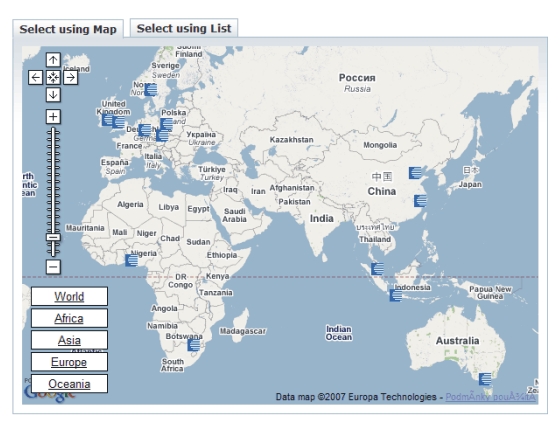Select the leftmost United Kingdom marker
This screenshot has width=560, height=427.
point(107,120)
